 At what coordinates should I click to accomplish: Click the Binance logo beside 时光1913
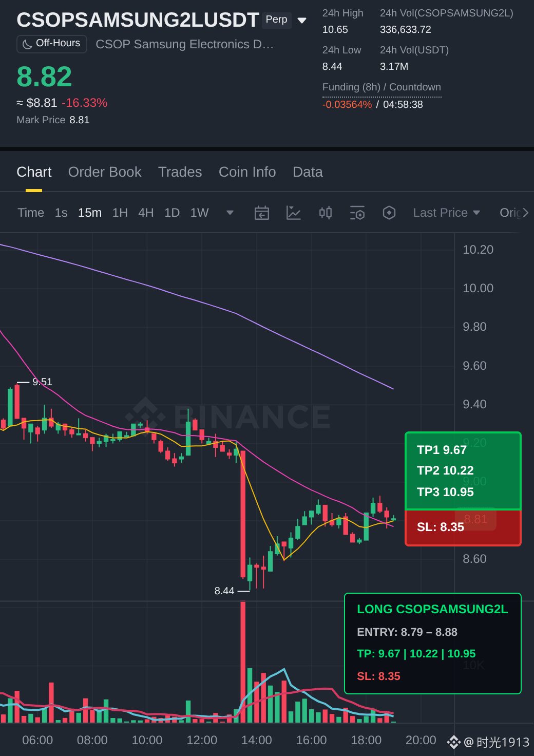453,742
